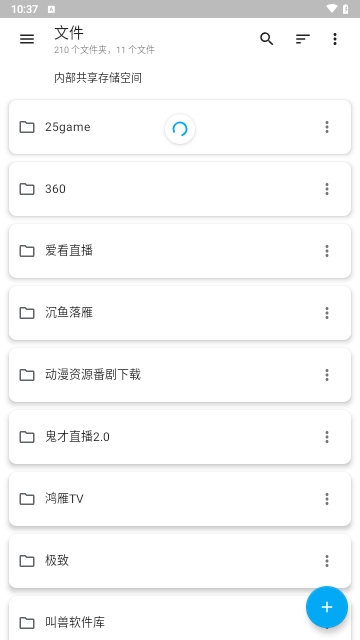
Task: Click the folder icon beside 极致
Action: point(27,561)
